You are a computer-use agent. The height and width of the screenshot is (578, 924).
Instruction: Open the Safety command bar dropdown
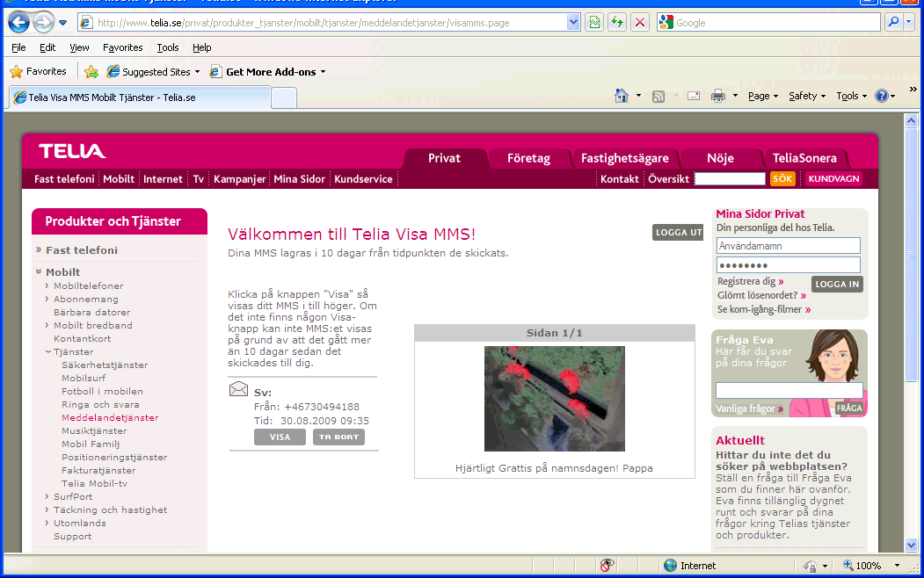click(x=807, y=96)
